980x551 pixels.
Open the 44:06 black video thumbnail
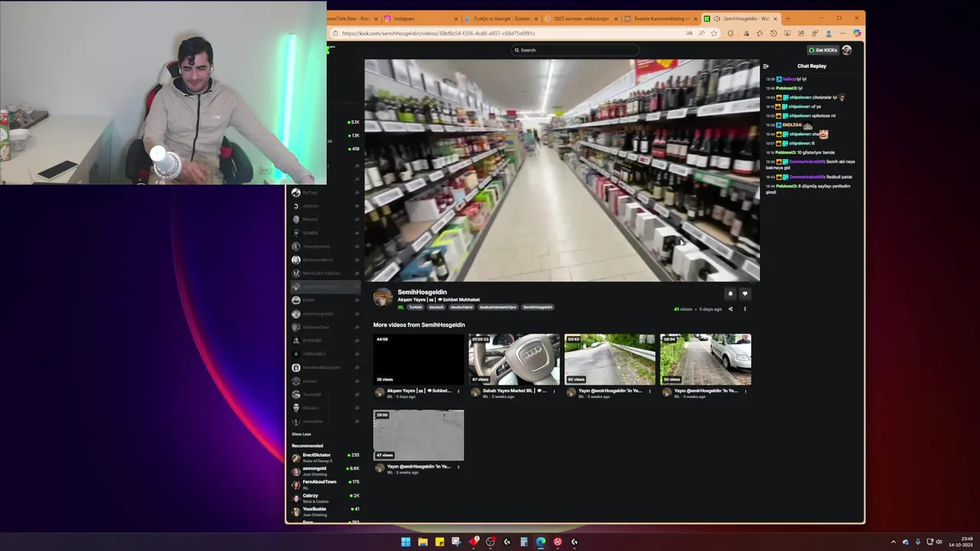(418, 359)
